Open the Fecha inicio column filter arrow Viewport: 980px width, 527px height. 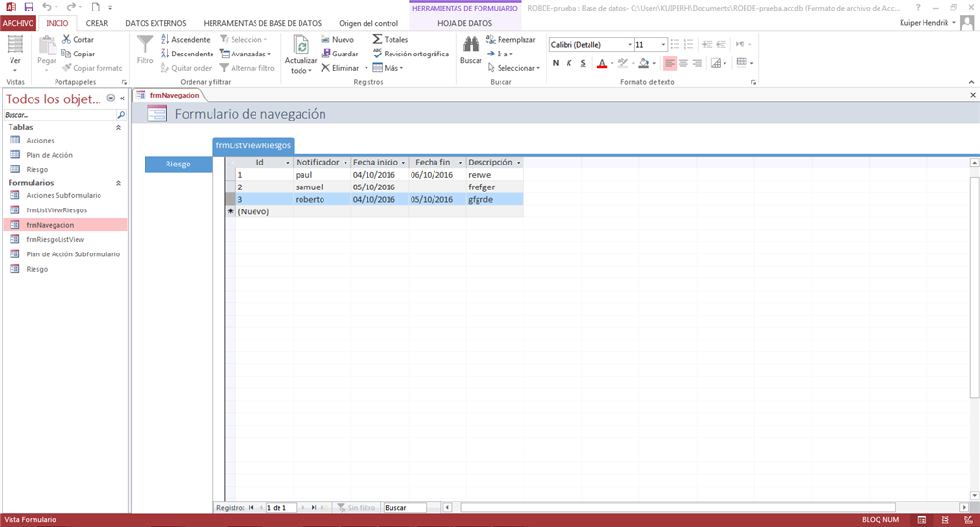click(403, 163)
